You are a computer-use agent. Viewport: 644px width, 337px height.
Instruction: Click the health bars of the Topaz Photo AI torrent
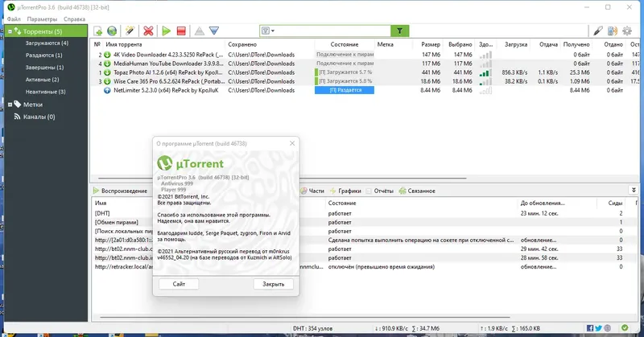click(x=485, y=72)
